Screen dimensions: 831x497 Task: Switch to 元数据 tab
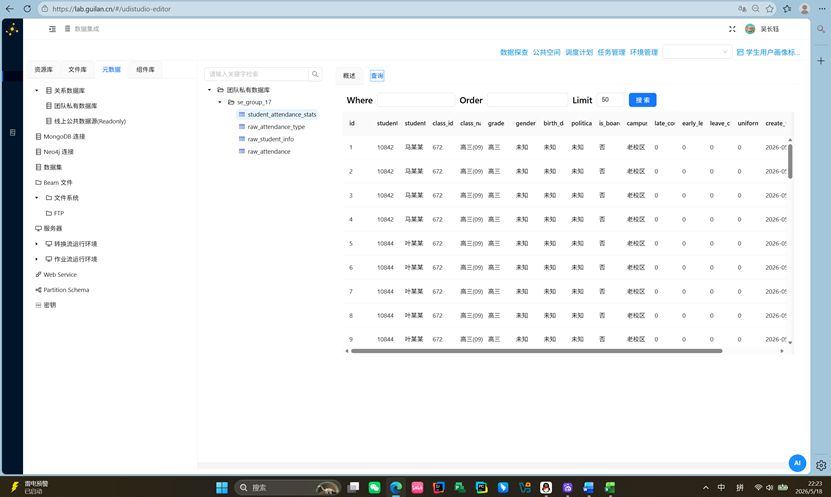tap(111, 69)
